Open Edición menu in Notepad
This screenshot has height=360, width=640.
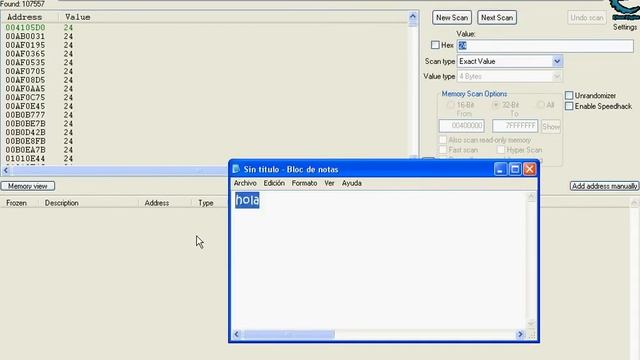tap(274, 183)
